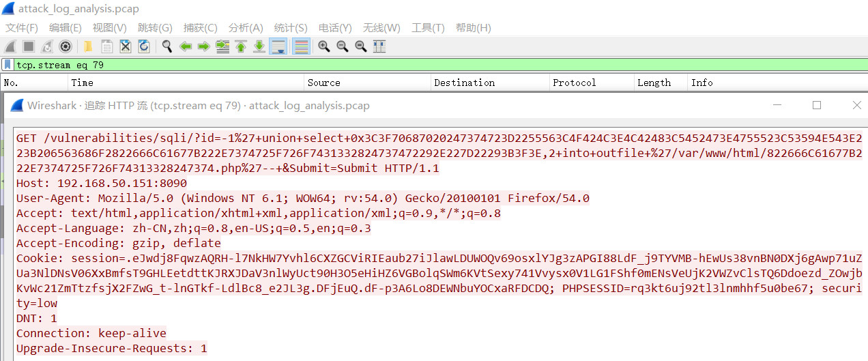Reload the capture file
This screenshot has height=361, width=868.
(x=144, y=46)
